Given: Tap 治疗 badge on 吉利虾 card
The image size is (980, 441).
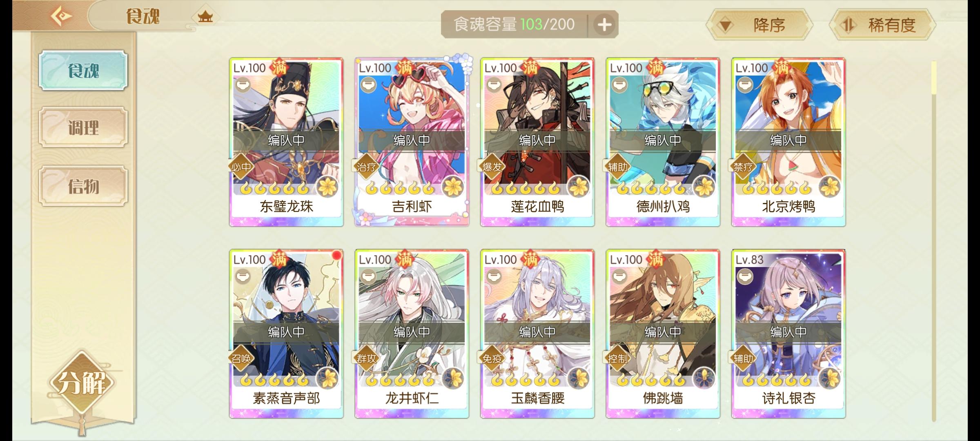Looking at the screenshot, I should click(x=366, y=167).
